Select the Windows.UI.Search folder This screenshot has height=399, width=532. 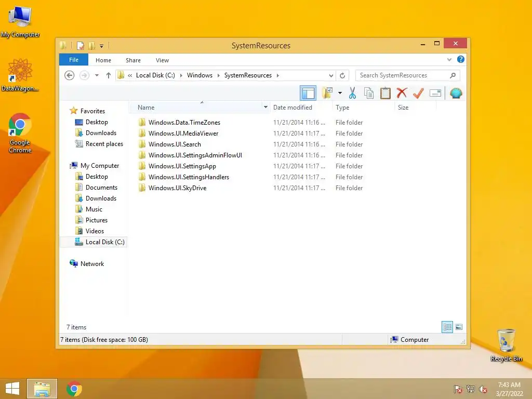pos(175,144)
